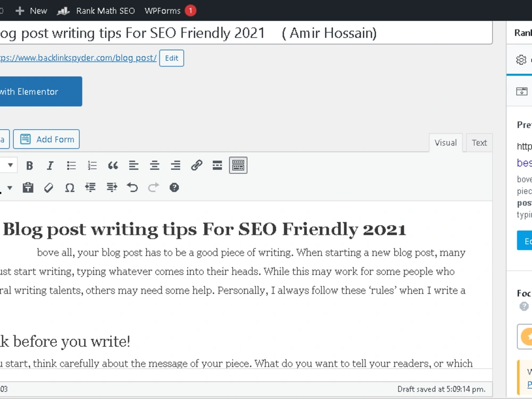Viewport: 532px width, 399px height.
Task: Open the WPForms admin menu
Action: (162, 11)
